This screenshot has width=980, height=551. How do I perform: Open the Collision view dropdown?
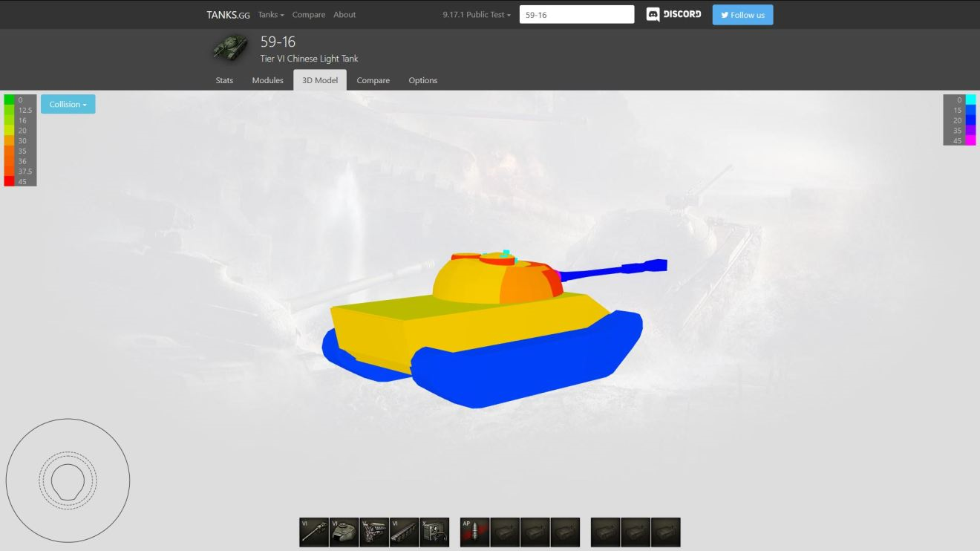click(68, 105)
